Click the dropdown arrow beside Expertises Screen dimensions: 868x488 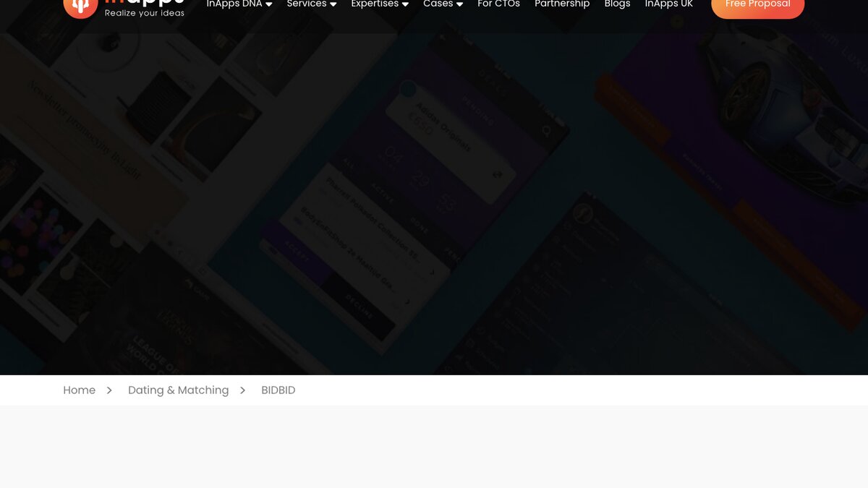[405, 4]
